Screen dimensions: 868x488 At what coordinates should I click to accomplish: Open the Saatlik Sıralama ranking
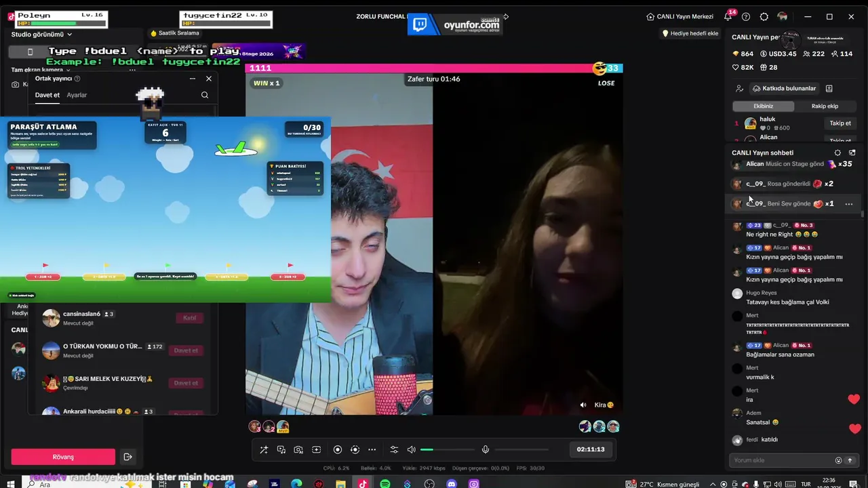(x=175, y=33)
